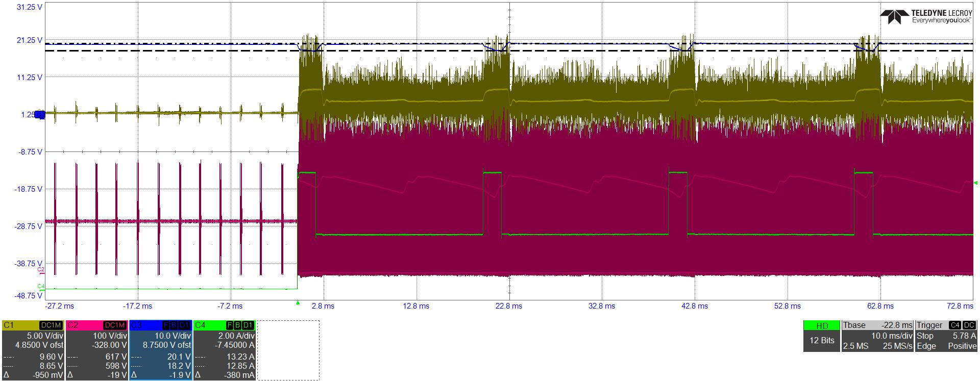Click the -48.75 V vertical axis label
980x381 pixels.
29,295
